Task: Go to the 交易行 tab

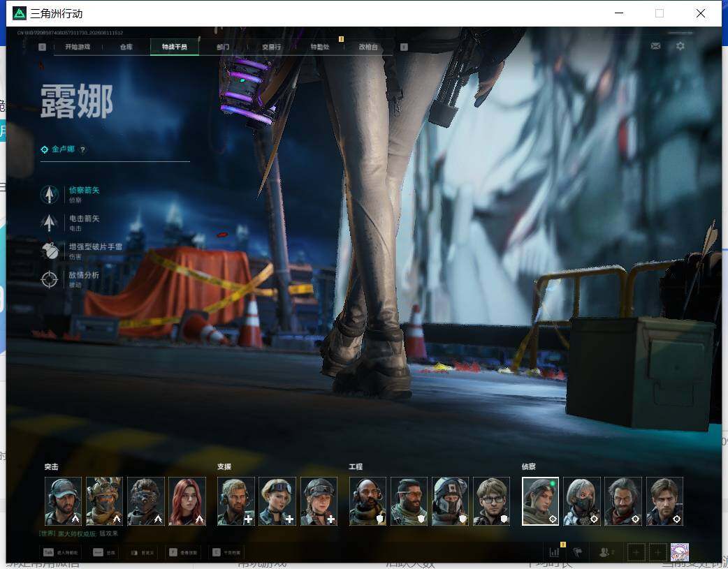Action: pyautogui.click(x=271, y=47)
